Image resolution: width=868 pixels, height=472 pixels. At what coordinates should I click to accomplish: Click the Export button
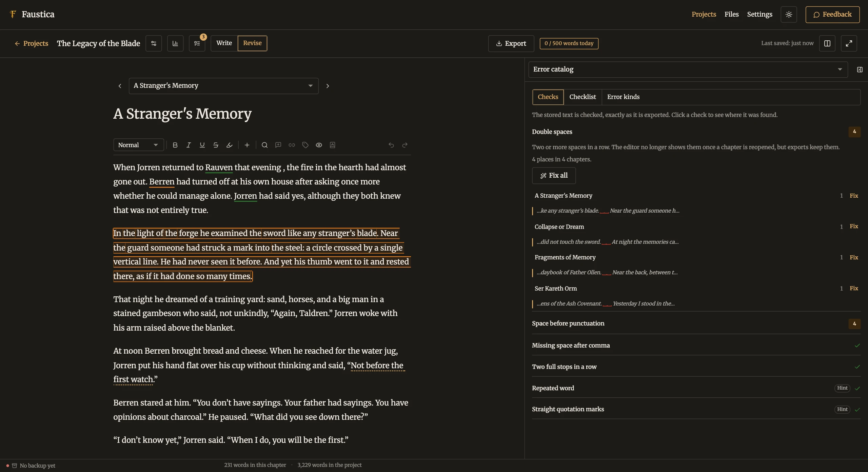click(x=511, y=43)
